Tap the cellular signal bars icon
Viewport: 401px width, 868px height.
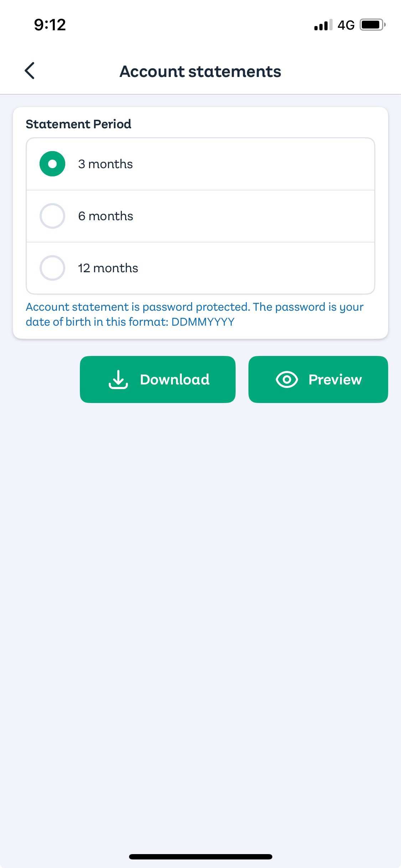point(323,25)
